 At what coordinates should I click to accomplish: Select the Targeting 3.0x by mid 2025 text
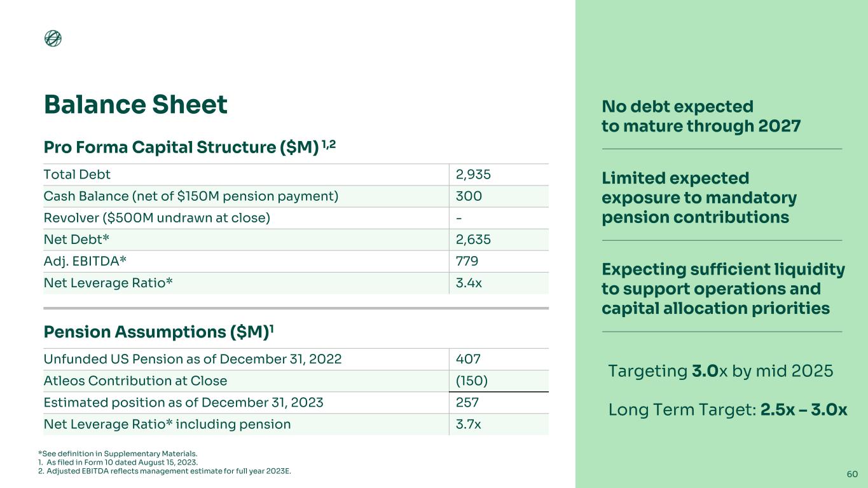pos(720,371)
